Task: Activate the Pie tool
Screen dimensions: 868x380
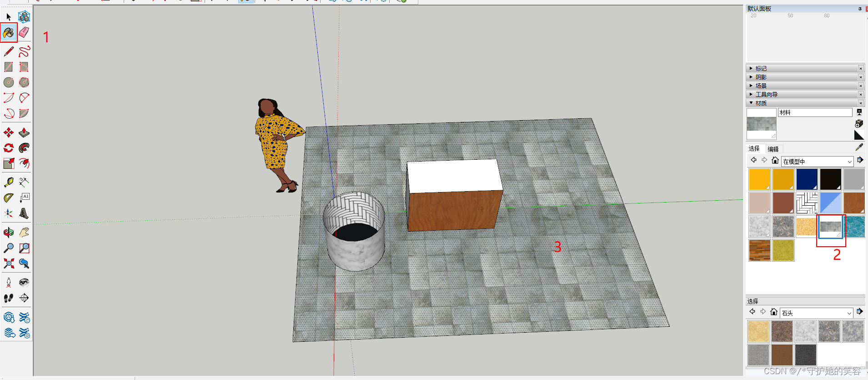Action: coord(24,113)
